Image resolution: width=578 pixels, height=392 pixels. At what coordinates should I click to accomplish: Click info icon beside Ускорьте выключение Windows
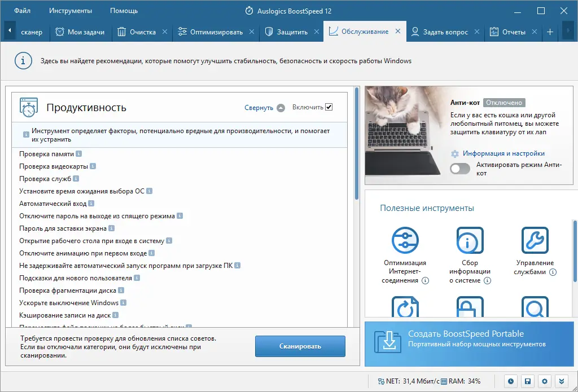click(x=124, y=302)
